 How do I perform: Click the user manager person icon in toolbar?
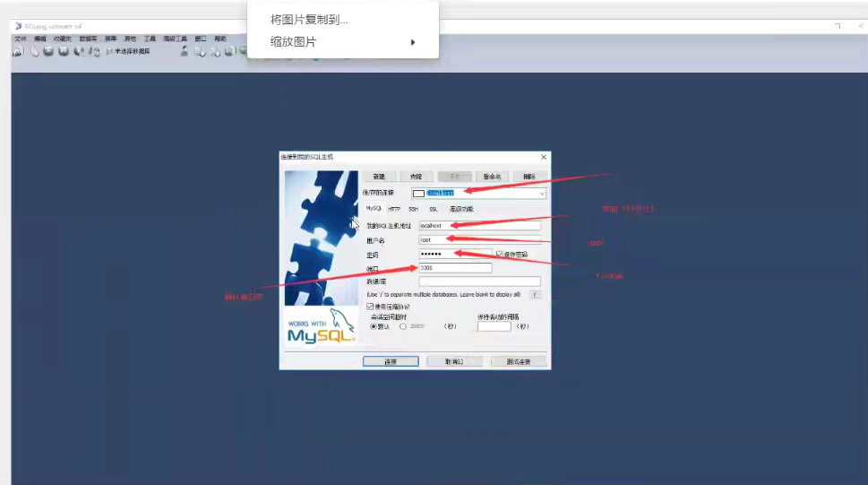point(185,52)
